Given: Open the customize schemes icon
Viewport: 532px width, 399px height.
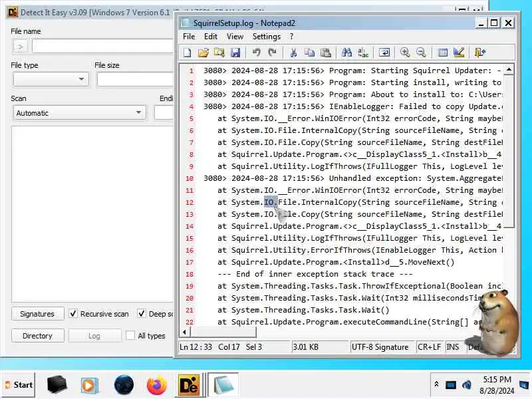Looking at the screenshot, I should click(x=459, y=53).
